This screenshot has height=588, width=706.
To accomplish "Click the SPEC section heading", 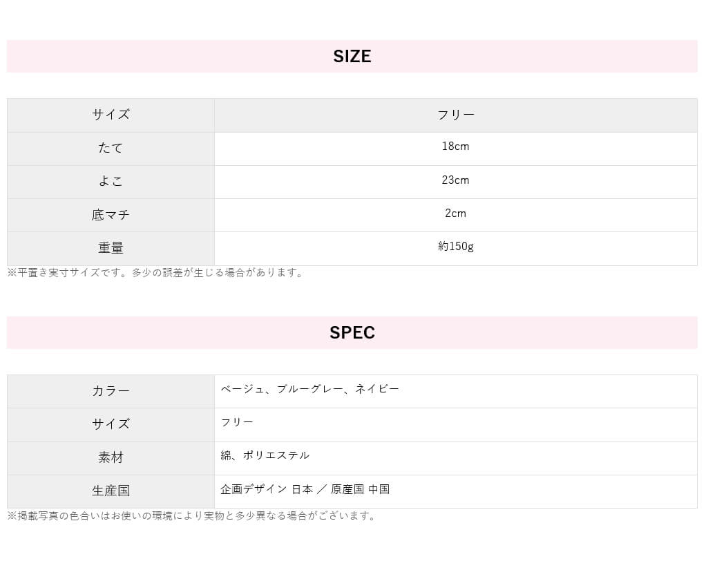I will (352, 333).
